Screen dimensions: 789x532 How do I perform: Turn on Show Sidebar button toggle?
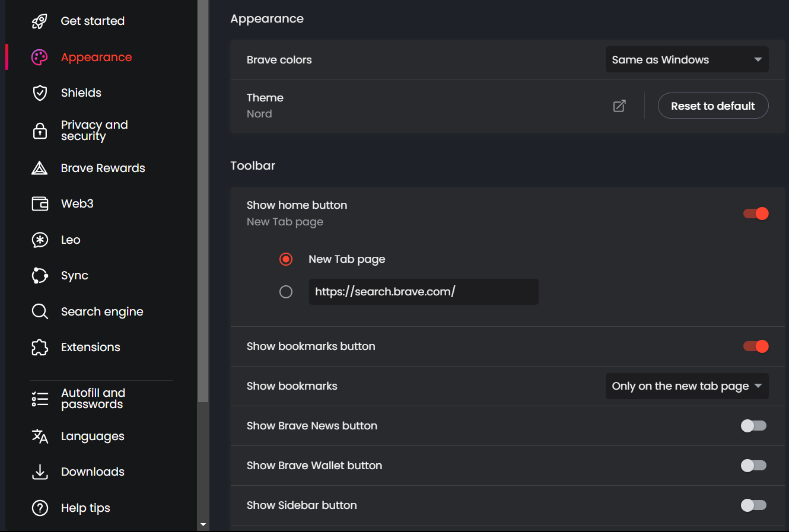[753, 505]
